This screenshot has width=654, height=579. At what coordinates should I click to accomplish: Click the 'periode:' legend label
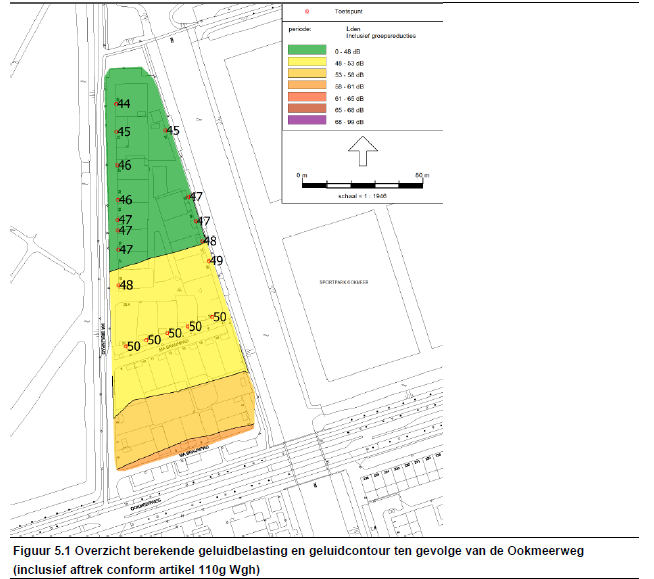coord(299,30)
